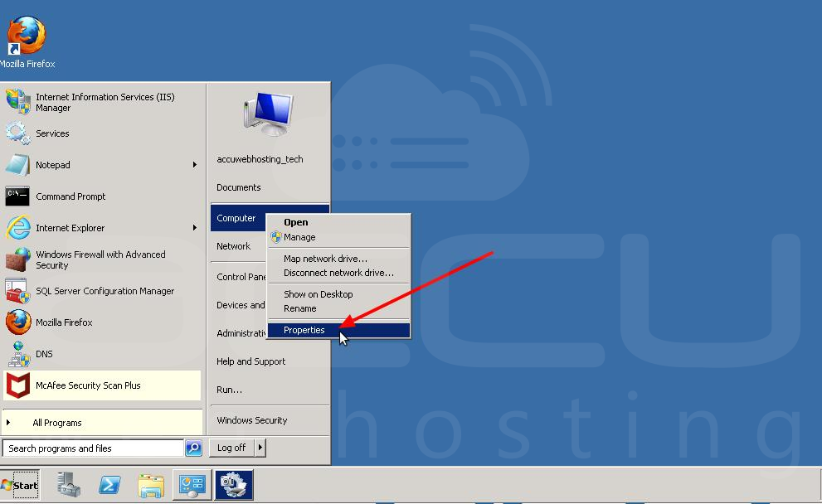Click the Manage shield icon in context menu
Image resolution: width=822 pixels, height=504 pixels.
click(275, 237)
